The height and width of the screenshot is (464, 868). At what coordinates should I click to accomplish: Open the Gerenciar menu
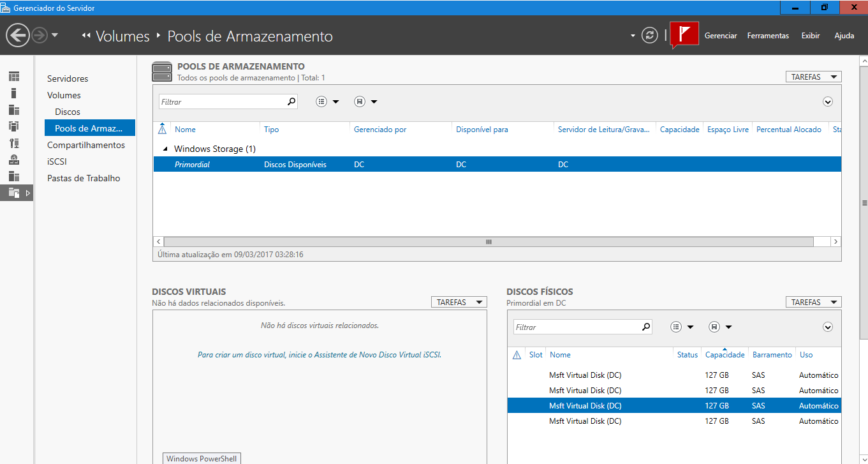[x=721, y=36]
